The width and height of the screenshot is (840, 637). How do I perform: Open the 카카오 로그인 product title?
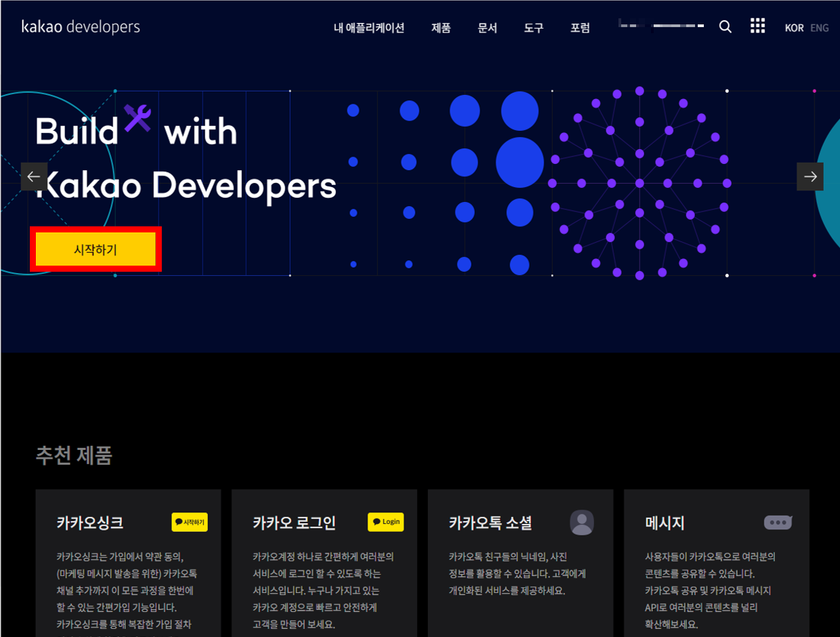tap(294, 523)
